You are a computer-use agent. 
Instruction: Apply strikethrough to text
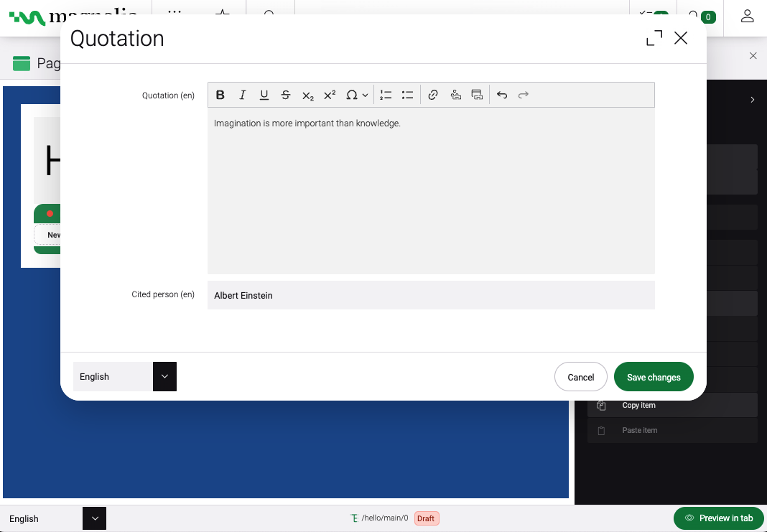[x=286, y=95]
